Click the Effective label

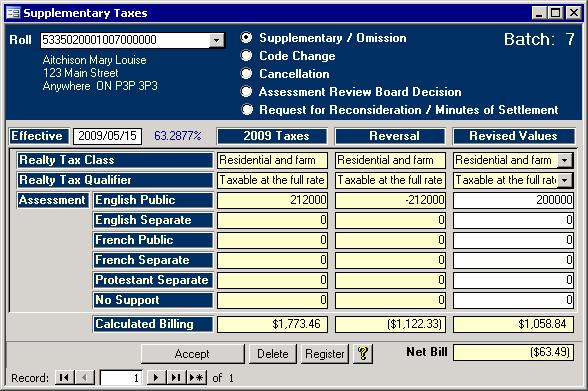click(39, 136)
